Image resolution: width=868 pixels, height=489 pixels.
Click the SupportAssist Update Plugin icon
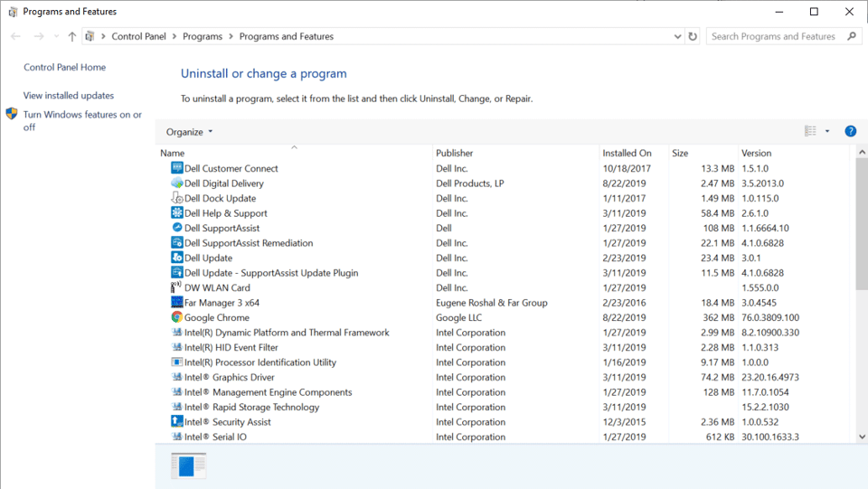point(176,272)
